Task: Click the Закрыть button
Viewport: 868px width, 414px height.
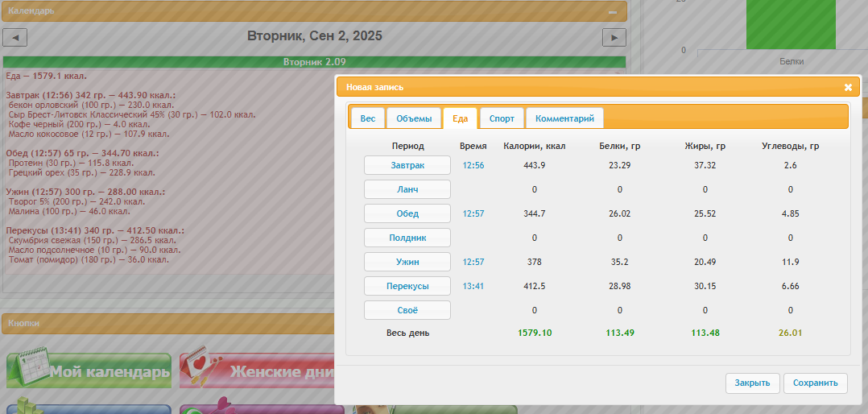Action: point(752,383)
